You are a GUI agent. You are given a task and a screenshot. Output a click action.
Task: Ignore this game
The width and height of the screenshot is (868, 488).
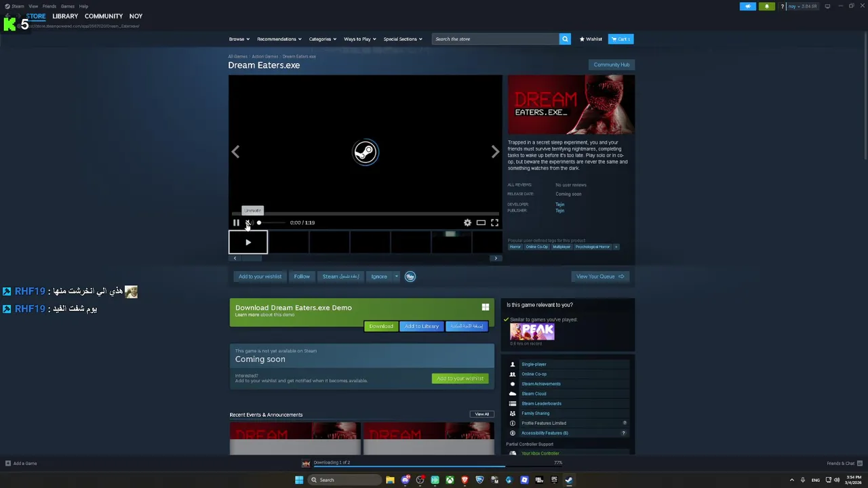point(379,277)
